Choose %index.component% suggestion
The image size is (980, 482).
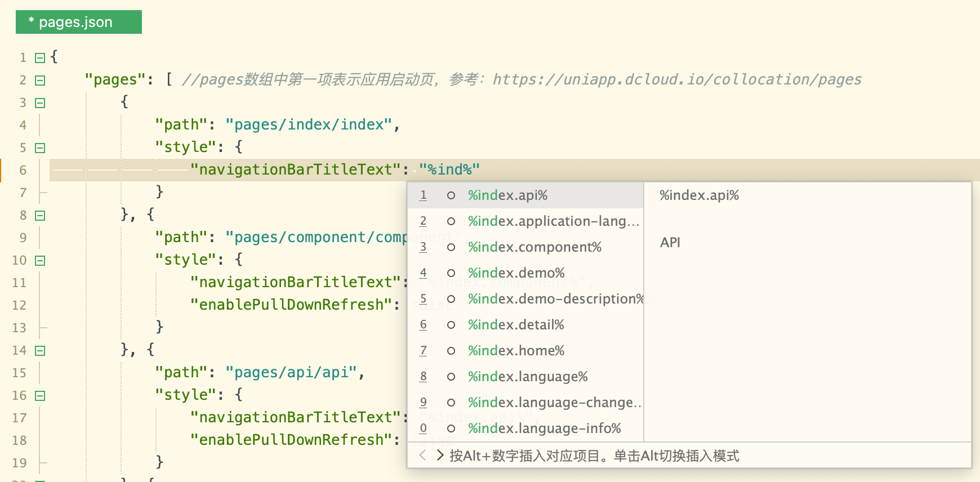pos(525,247)
